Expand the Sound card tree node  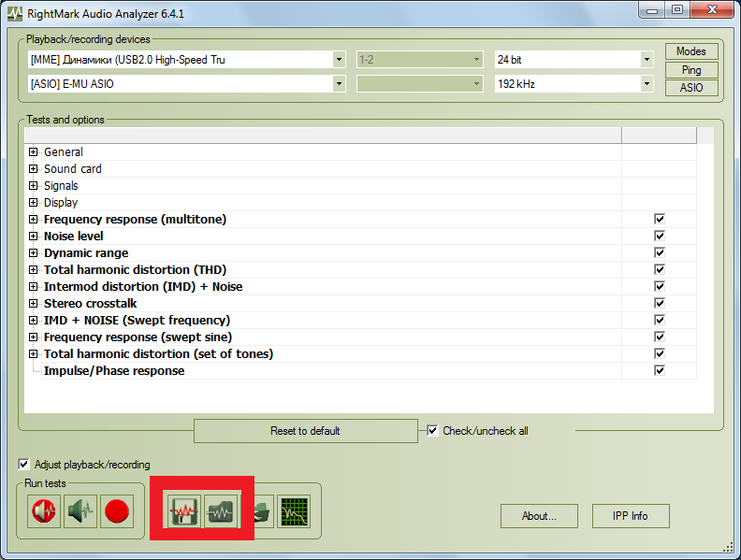(33, 168)
